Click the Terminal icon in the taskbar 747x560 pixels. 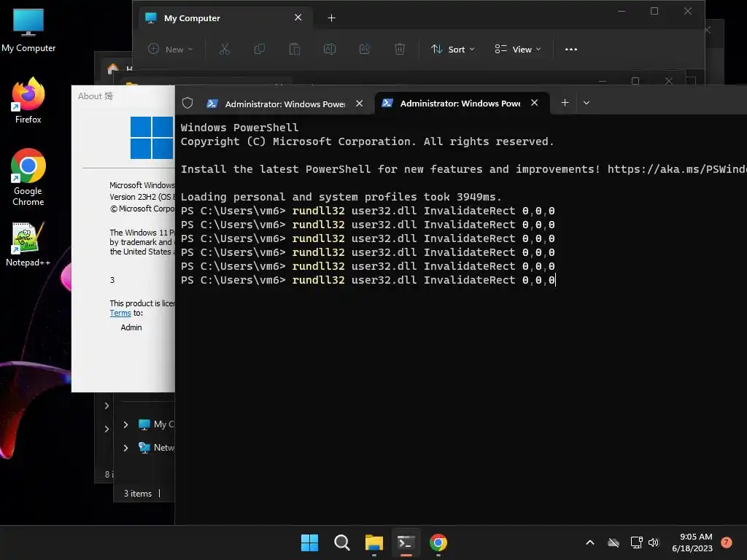pos(406,542)
